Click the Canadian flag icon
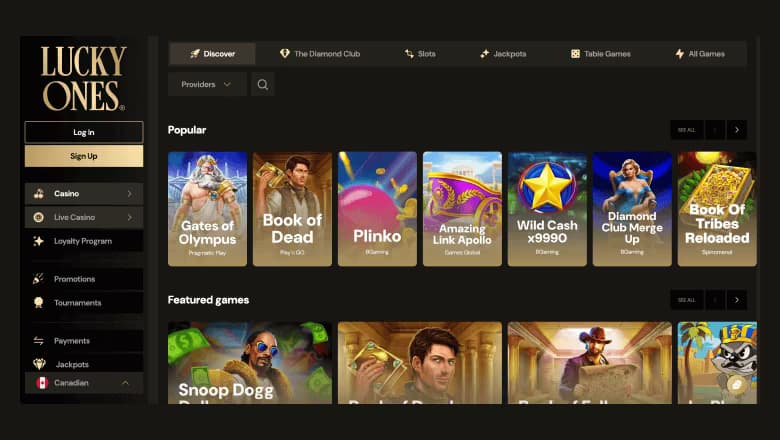Viewport: 780px width, 440px height. [x=42, y=383]
